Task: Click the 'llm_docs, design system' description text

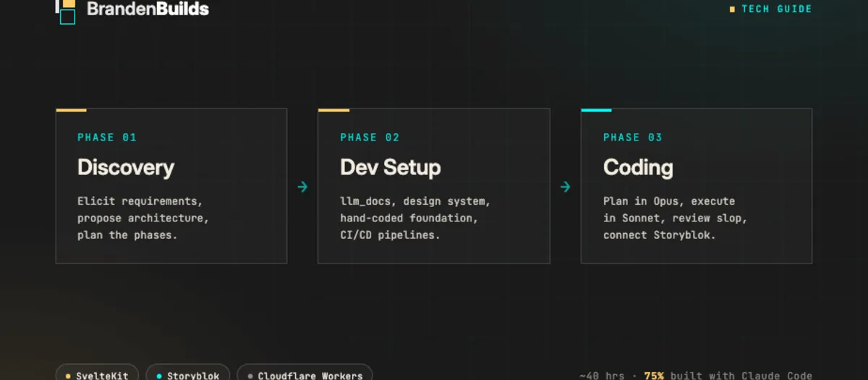Action: pyautogui.click(x=415, y=218)
